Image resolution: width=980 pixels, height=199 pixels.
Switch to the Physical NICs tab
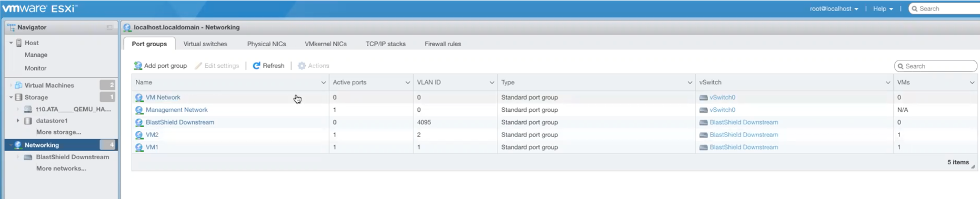(267, 44)
